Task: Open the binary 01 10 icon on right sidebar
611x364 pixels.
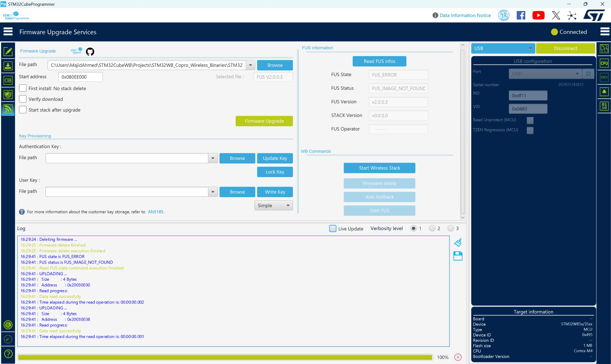Action: click(x=604, y=106)
